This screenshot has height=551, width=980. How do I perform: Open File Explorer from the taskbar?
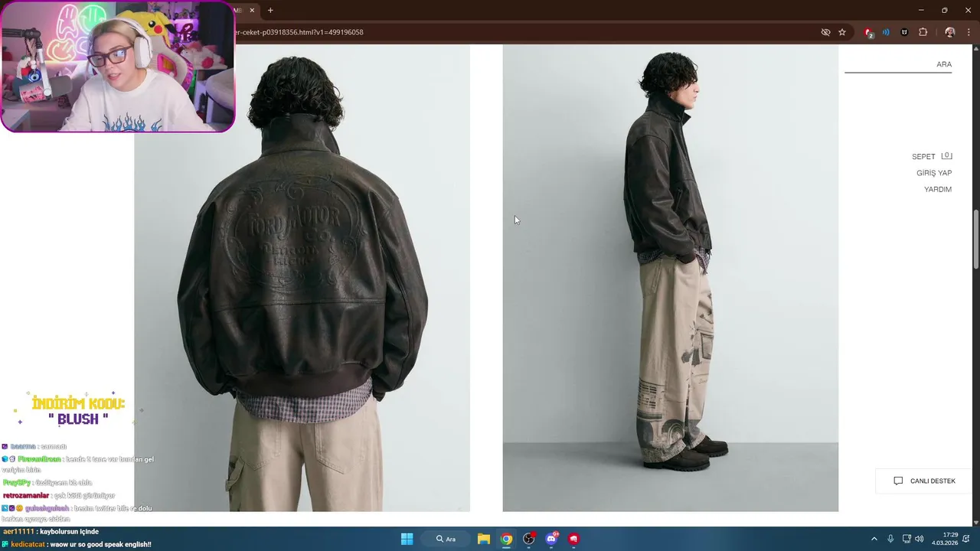click(x=484, y=539)
